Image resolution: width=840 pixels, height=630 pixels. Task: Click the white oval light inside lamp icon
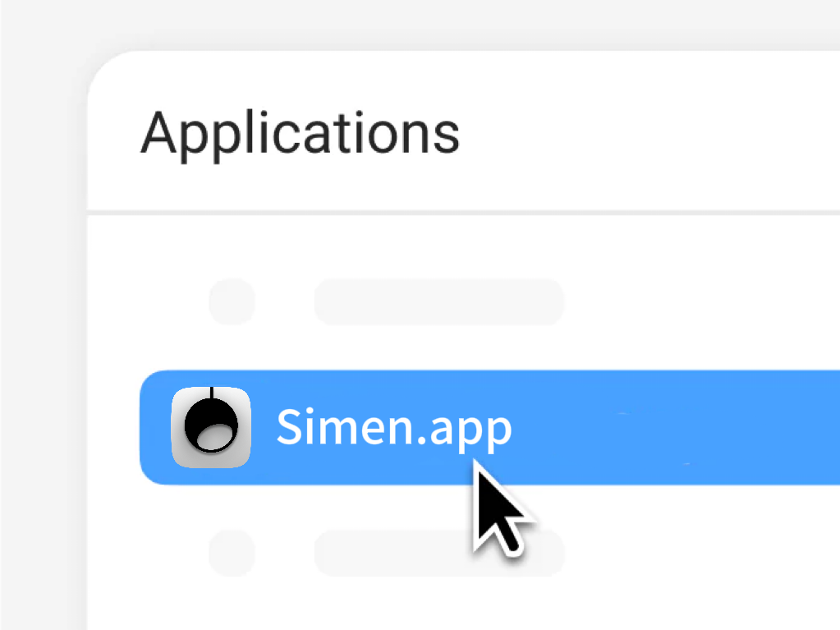pos(213,436)
